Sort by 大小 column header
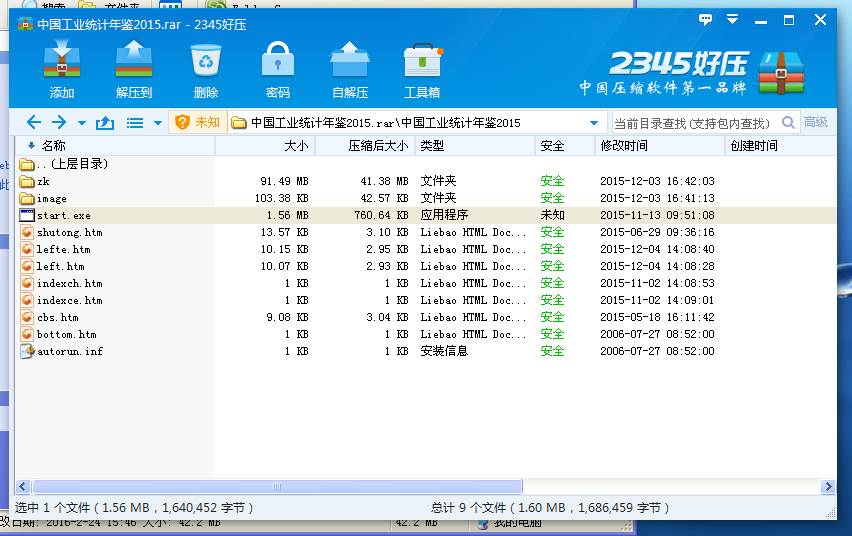This screenshot has width=852, height=536. click(265, 145)
